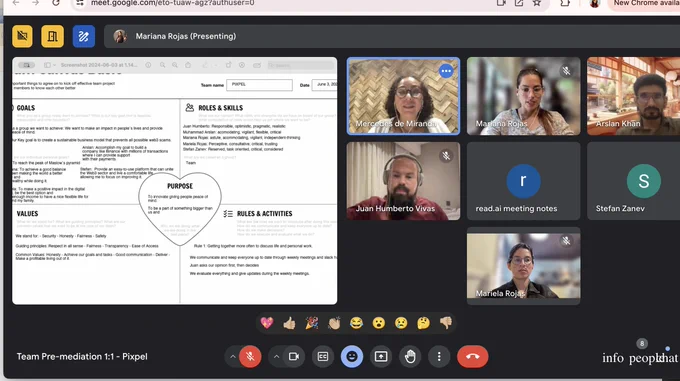Go forward in browser history
This screenshot has height=381, width=680.
(x=36, y=3)
